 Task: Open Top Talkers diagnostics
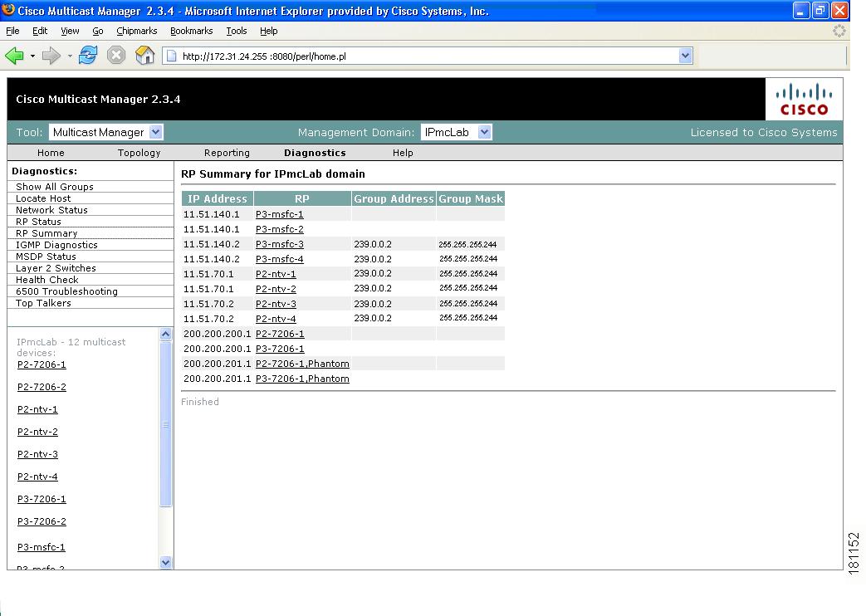tap(43, 303)
